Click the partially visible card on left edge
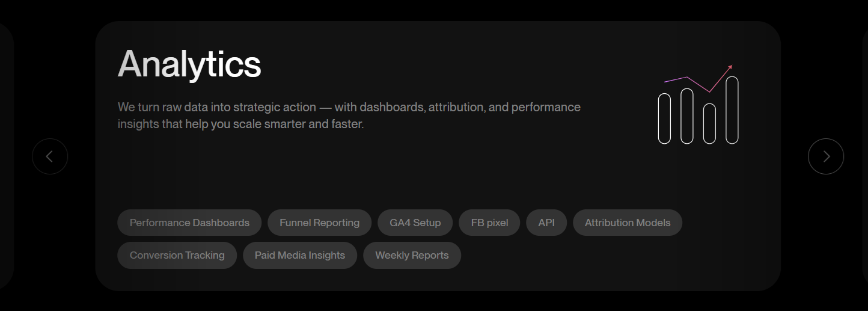Viewport: 868px width, 311px height. (x=5, y=156)
